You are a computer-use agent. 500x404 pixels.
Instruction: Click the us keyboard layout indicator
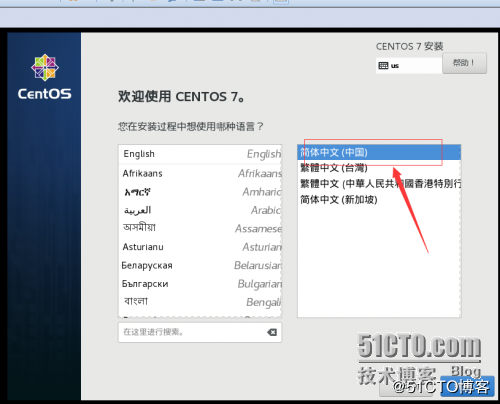(x=409, y=65)
